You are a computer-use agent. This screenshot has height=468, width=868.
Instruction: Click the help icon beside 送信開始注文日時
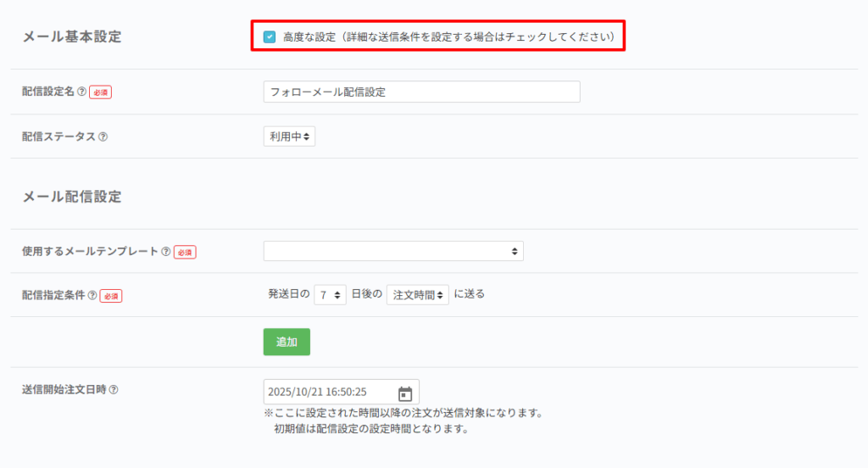tap(114, 390)
